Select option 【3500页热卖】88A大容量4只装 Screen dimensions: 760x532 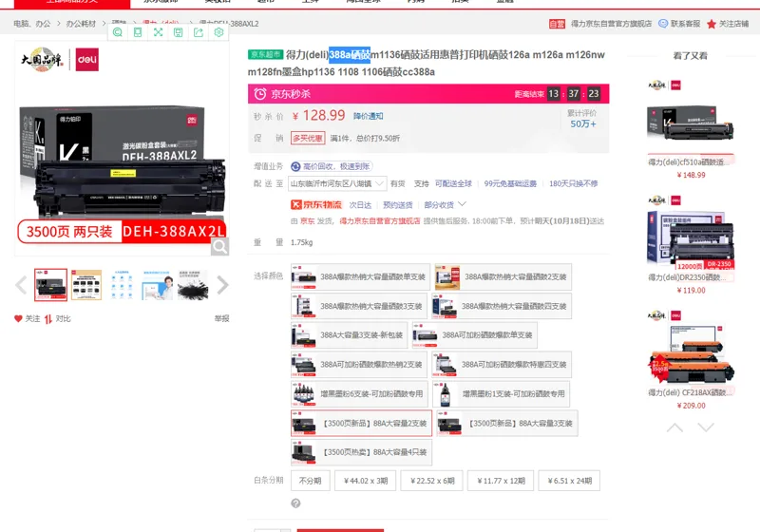pos(361,452)
